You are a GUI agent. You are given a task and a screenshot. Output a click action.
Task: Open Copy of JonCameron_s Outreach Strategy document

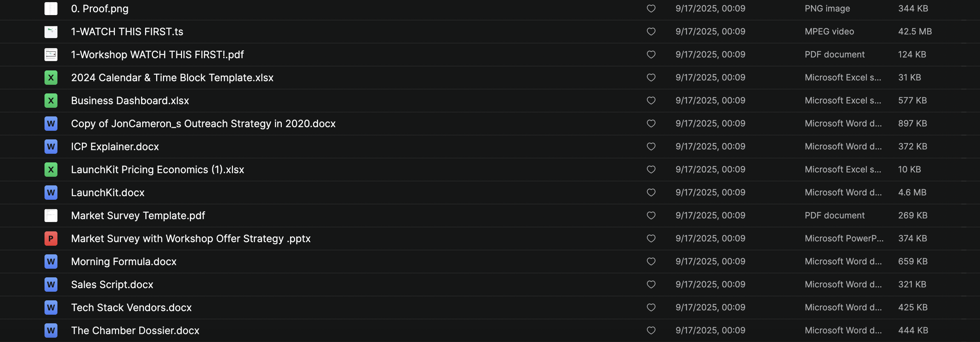[203, 123]
